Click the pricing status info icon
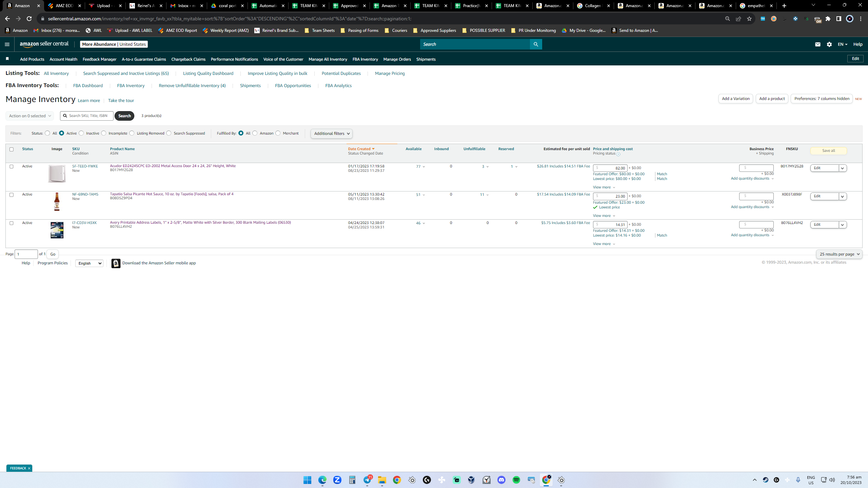868x488 pixels. pyautogui.click(x=618, y=154)
